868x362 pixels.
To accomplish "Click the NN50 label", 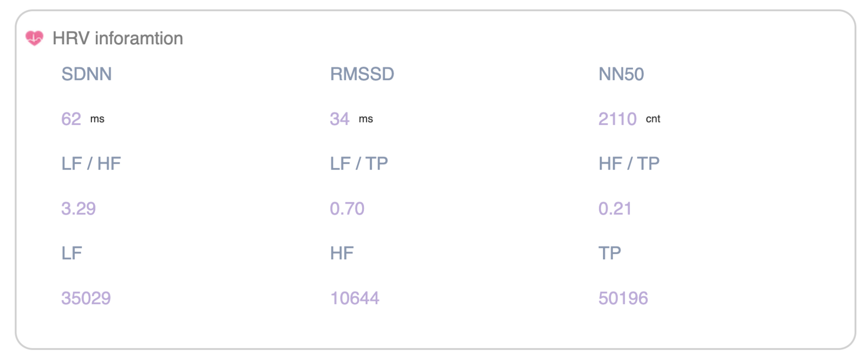I will tap(621, 74).
